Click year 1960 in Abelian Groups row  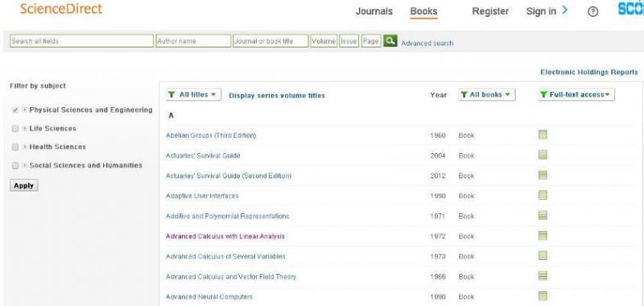pos(438,135)
